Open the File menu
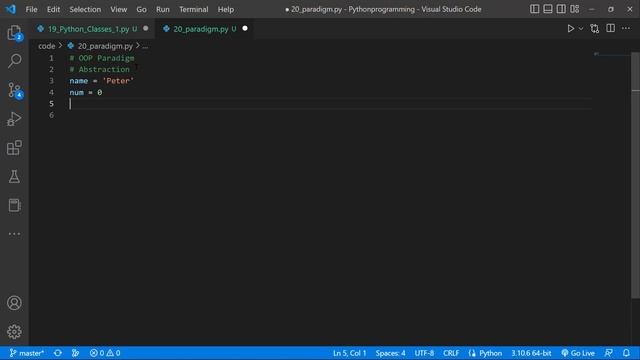Screen dimensions: 640x360 pyautogui.click(x=31, y=9)
